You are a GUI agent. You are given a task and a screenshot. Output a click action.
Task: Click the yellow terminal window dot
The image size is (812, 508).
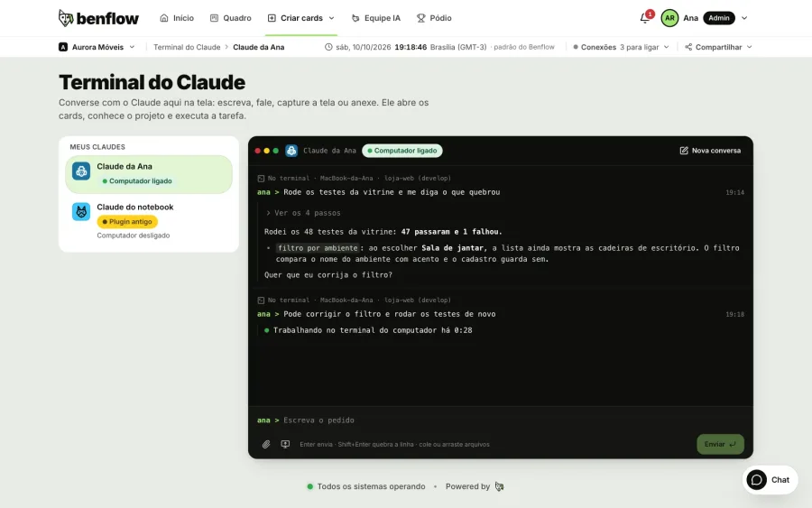[267, 151]
